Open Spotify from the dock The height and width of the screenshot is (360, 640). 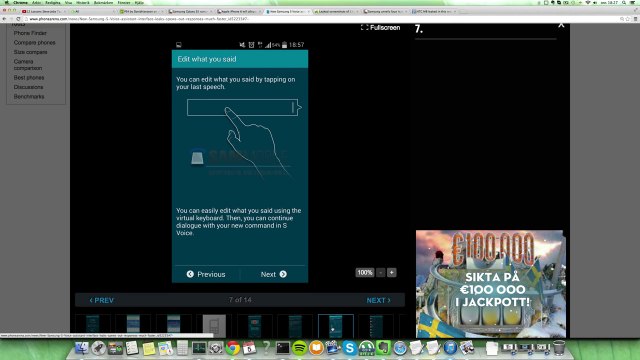(299, 348)
